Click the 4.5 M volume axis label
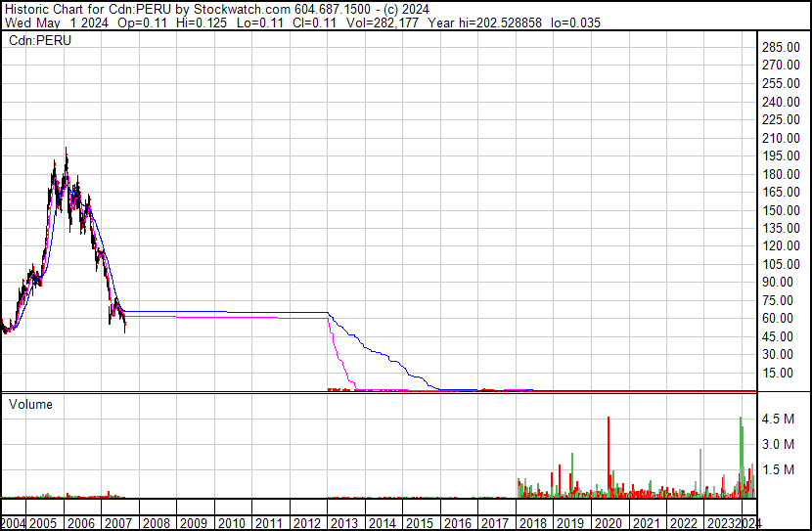 point(778,419)
